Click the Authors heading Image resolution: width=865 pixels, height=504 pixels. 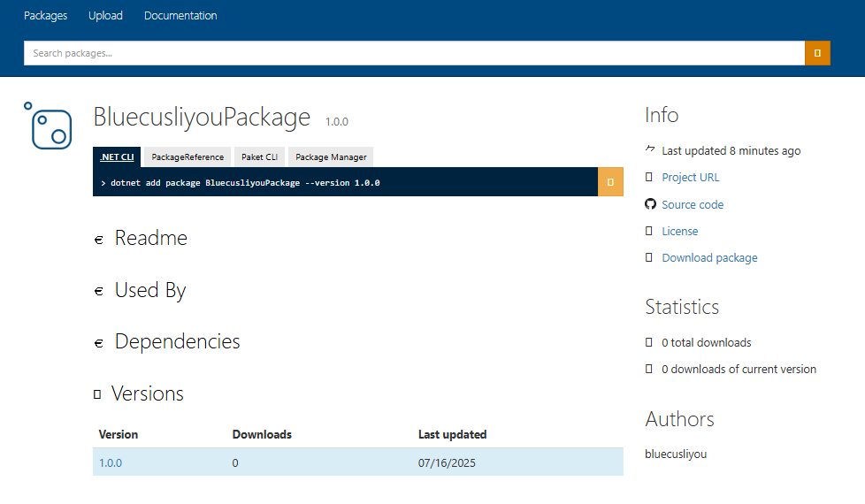(x=679, y=419)
